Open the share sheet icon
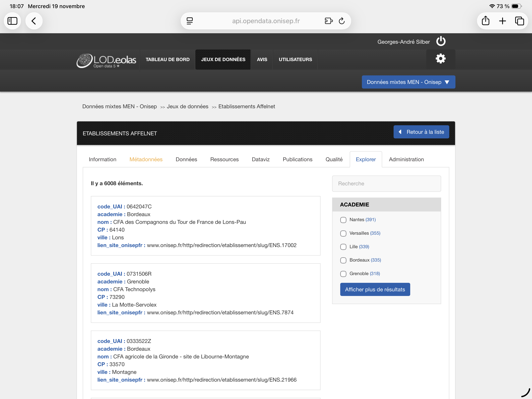 click(x=485, y=21)
